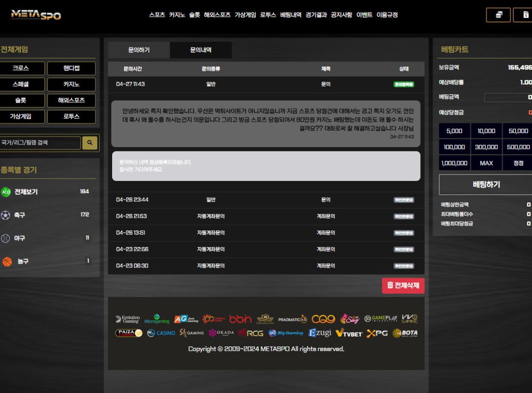This screenshot has width=532, height=393.
Task: Click the magnifier search icon button
Action: (90, 143)
